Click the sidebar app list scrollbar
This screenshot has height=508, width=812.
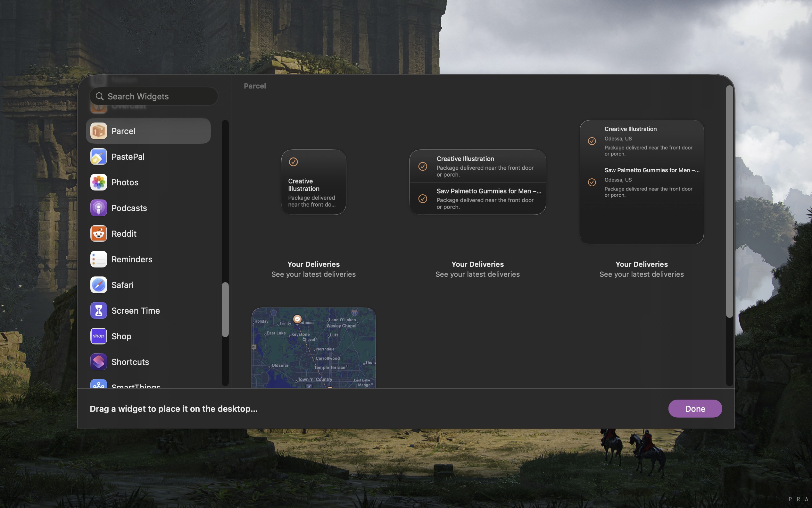pos(225,309)
